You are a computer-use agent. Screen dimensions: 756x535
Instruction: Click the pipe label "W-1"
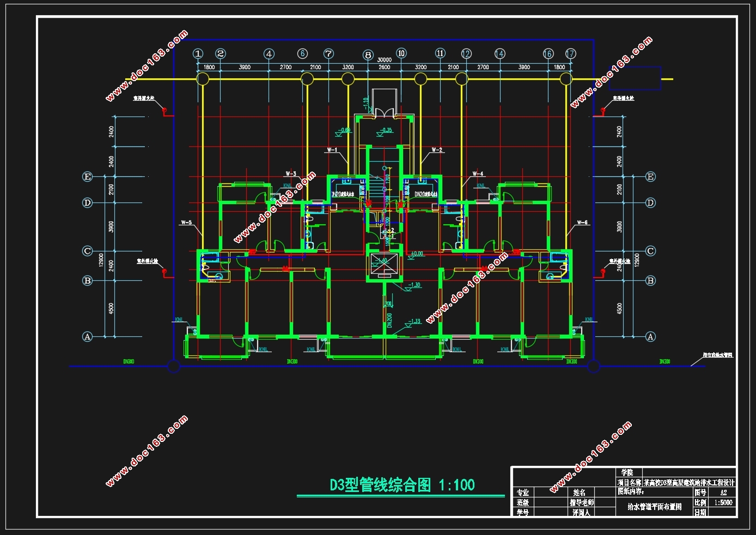[x=332, y=150]
